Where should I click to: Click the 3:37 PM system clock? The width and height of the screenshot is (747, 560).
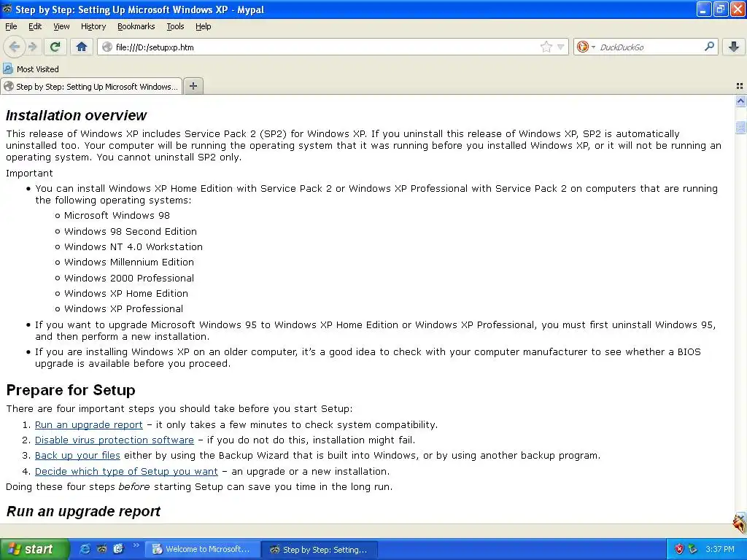click(x=720, y=549)
